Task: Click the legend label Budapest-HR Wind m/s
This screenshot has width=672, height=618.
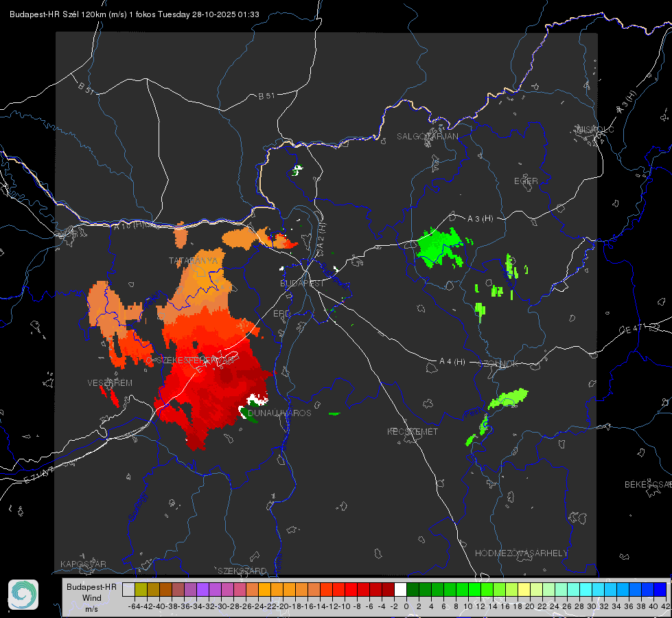Action: [x=91, y=597]
